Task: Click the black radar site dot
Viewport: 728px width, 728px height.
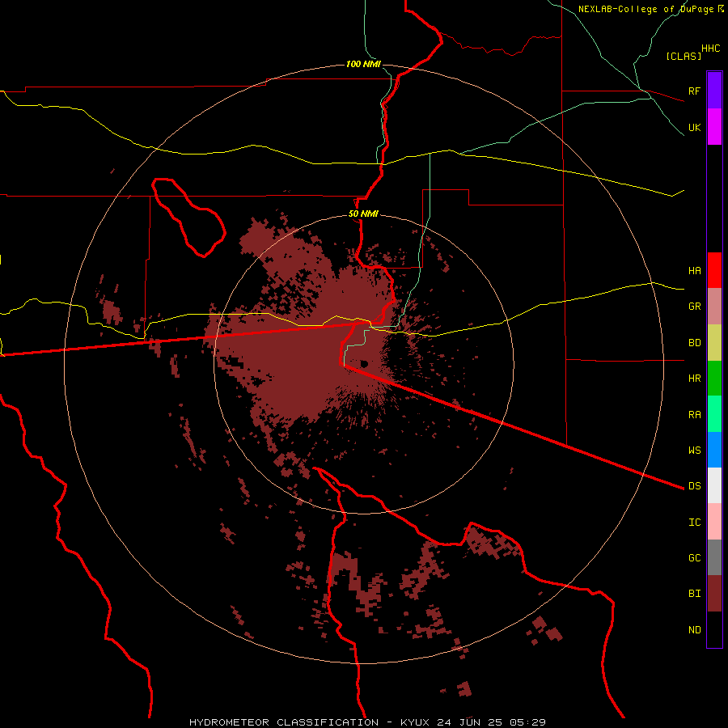Action: tap(364, 363)
